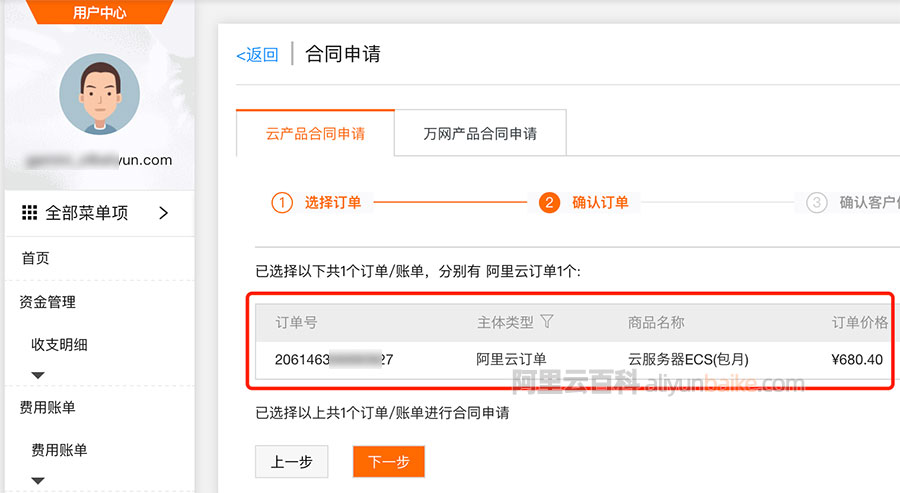Click the grid icon beside 全部菜单项
Image resolution: width=900 pixels, height=493 pixels.
(29, 212)
